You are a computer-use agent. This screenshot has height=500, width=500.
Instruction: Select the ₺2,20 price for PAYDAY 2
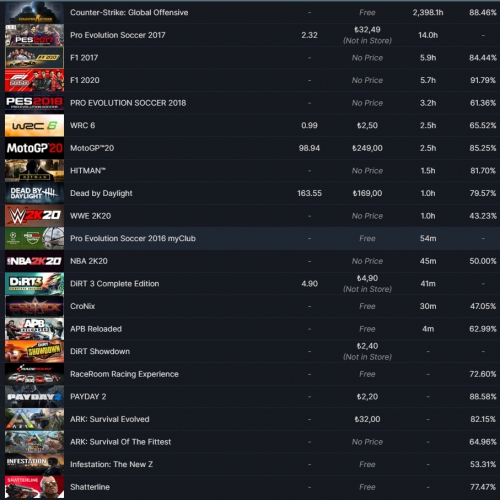(x=367, y=397)
